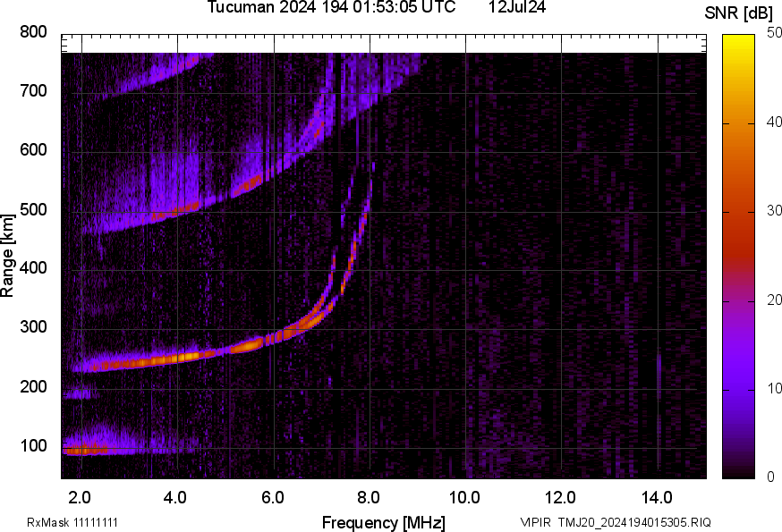Click the range tick label '200'
The height and width of the screenshot is (532, 782).
33,386
